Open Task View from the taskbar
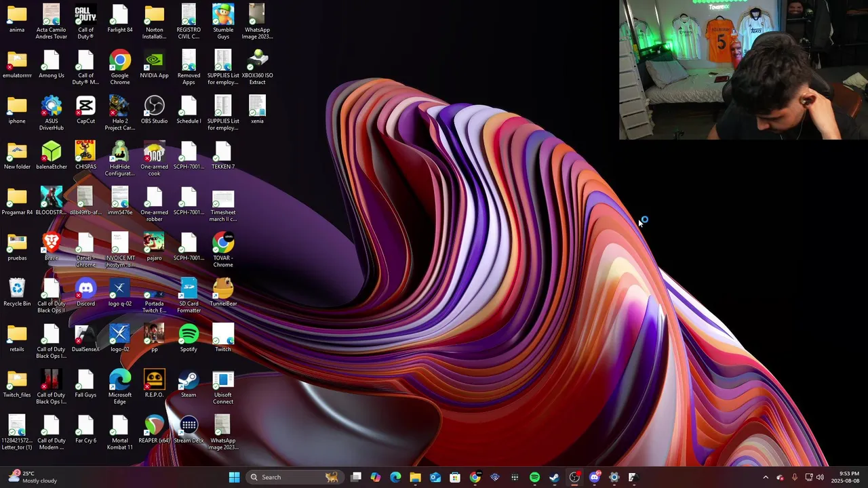 click(356, 477)
